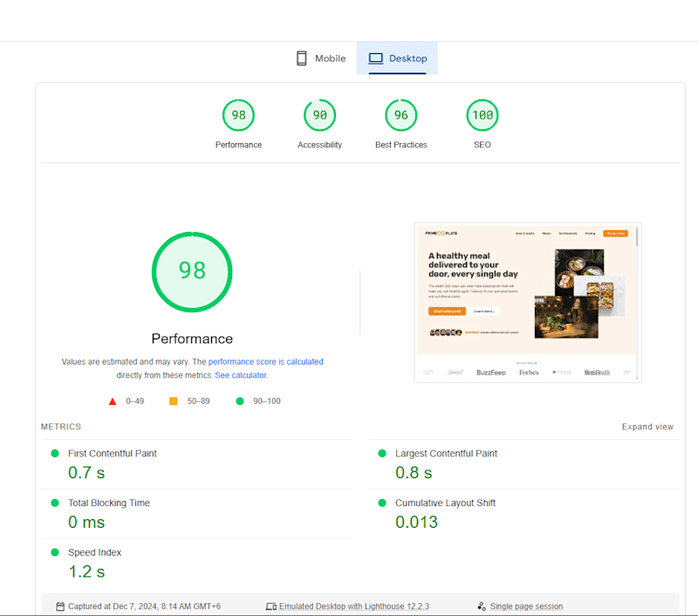Click the green circle 90–100 legend icon
Viewport: 698px width, 616px height.
point(239,401)
